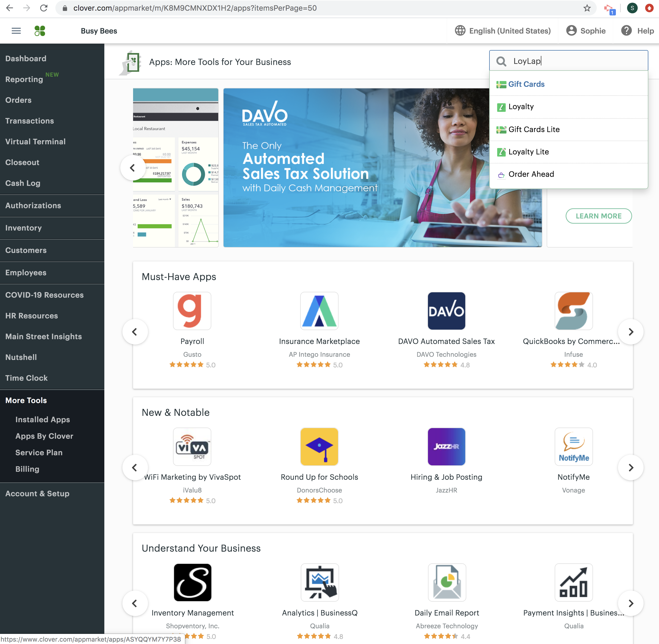Open Installed Apps in the sidebar
The width and height of the screenshot is (659, 644).
pos(43,419)
